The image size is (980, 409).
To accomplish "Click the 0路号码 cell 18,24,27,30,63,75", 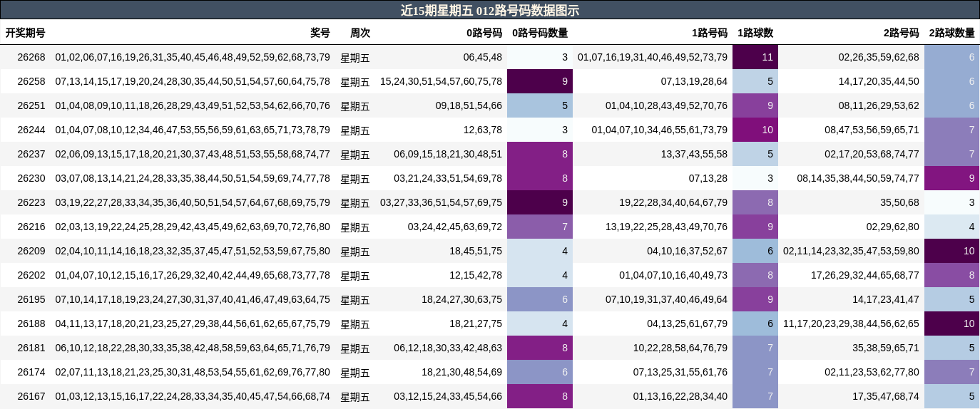I will [461, 299].
